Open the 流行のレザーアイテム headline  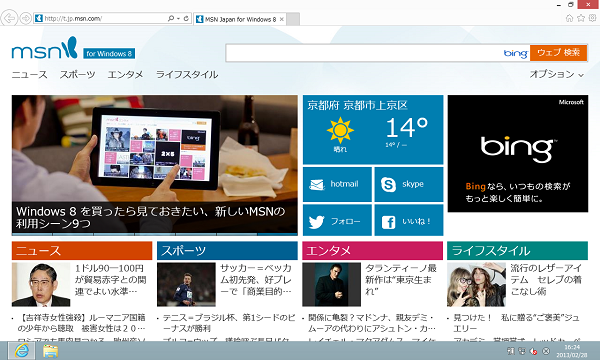(x=546, y=280)
